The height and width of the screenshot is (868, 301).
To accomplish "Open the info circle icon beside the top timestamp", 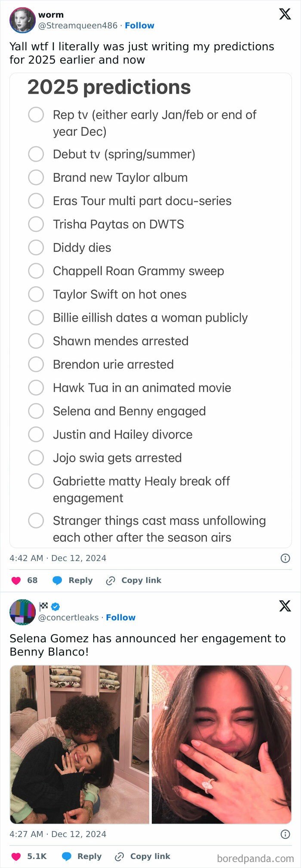I will coord(285,558).
